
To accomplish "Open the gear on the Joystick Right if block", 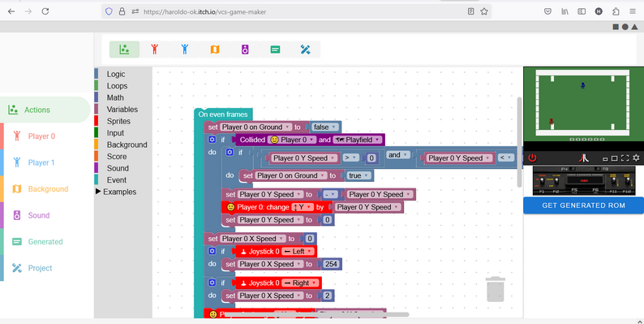I will (x=212, y=283).
